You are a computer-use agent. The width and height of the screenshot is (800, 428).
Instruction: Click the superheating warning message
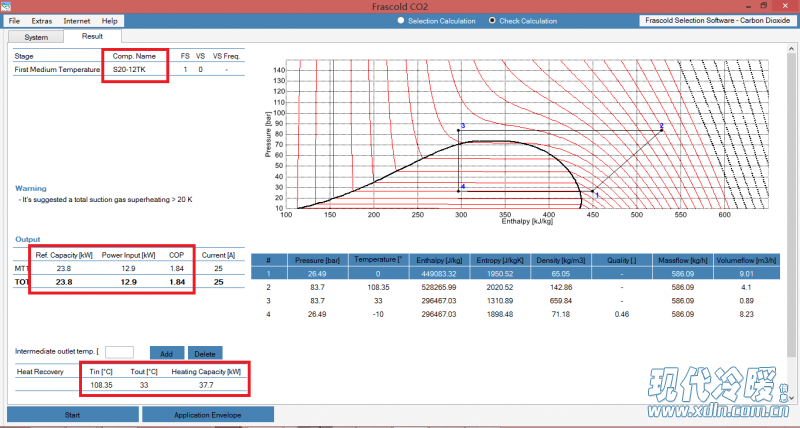106,199
